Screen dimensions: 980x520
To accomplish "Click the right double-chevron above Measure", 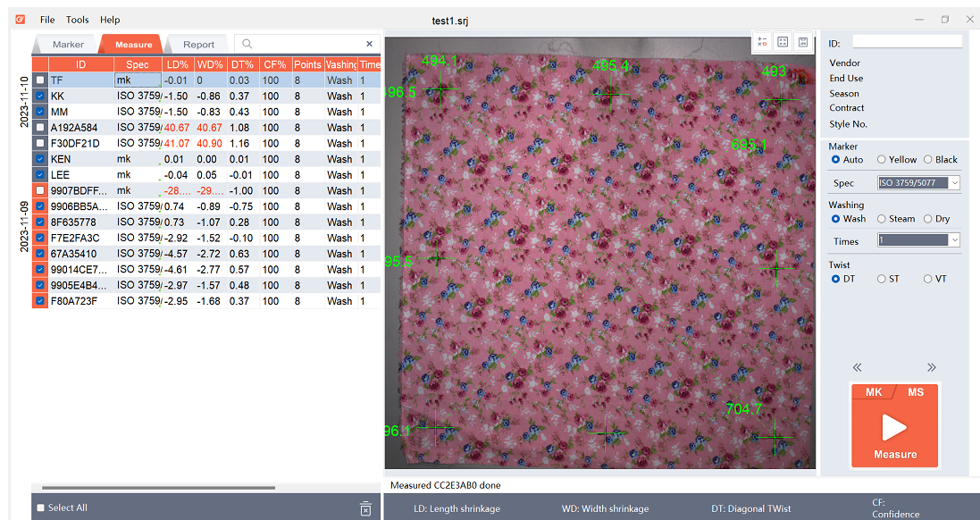I will [932, 367].
